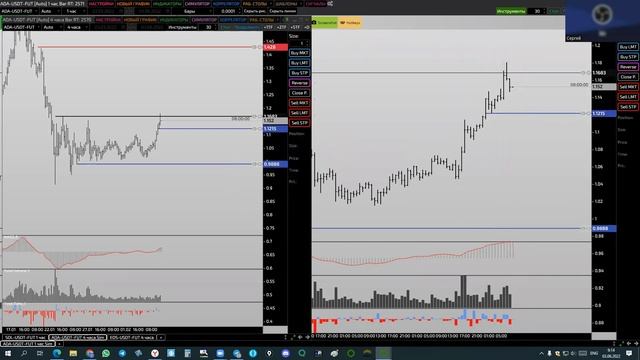
Task: Open СИМУЛЯТОР in the 4 часа window
Action: [x=204, y=20]
